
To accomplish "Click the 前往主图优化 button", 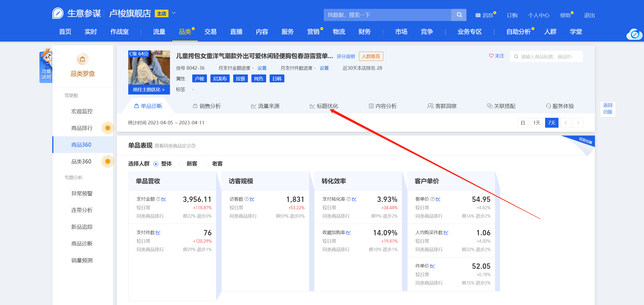I will (x=149, y=90).
